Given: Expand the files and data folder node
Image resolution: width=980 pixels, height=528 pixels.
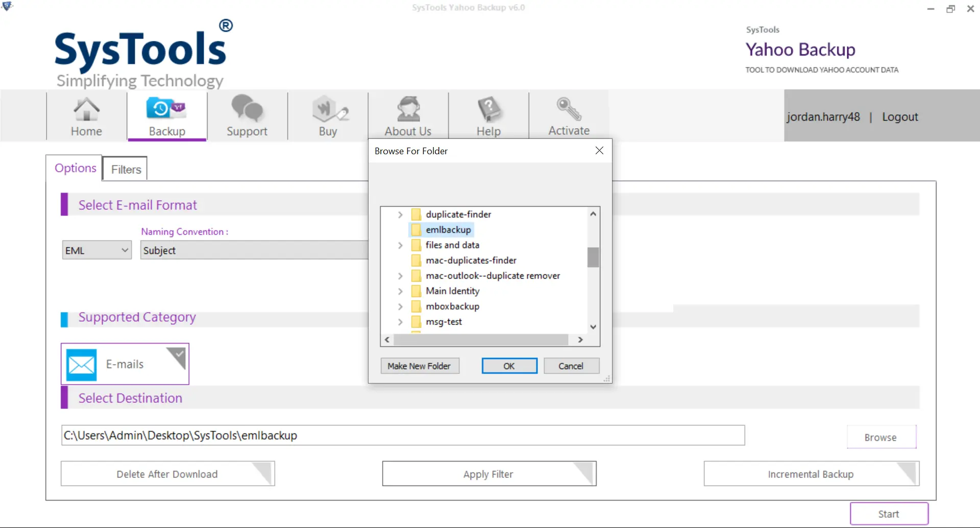Looking at the screenshot, I should pos(401,246).
